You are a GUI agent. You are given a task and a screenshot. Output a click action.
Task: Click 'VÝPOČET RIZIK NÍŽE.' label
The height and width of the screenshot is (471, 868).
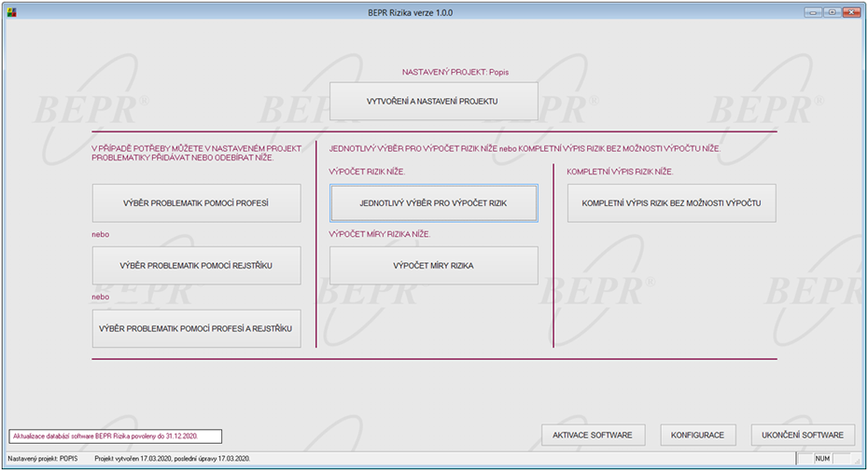pos(367,172)
